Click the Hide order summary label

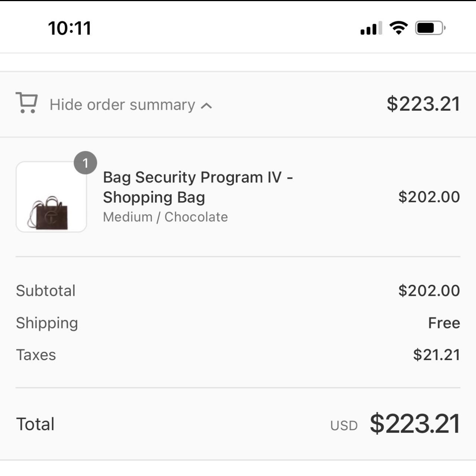point(123,104)
